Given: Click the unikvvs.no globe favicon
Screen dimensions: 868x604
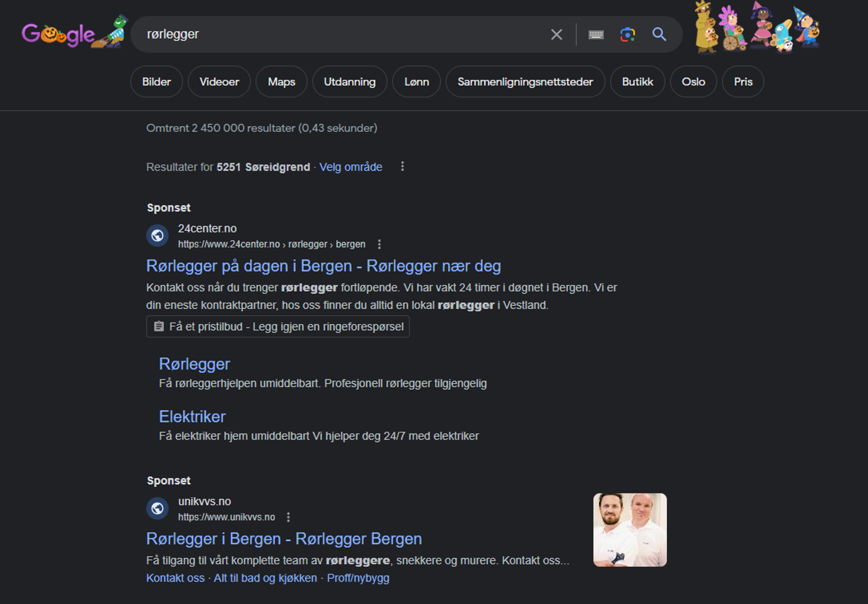Looking at the screenshot, I should tap(157, 508).
